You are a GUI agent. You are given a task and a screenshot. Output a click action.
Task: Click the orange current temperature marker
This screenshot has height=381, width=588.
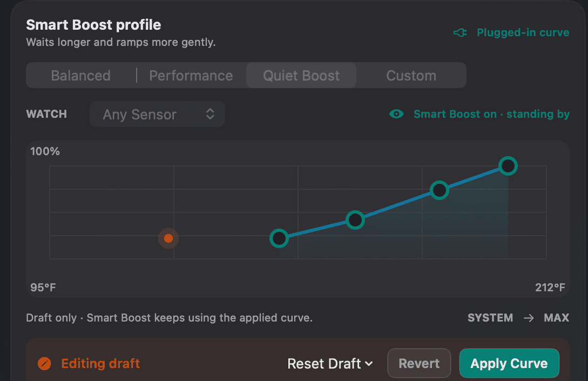pyautogui.click(x=168, y=238)
